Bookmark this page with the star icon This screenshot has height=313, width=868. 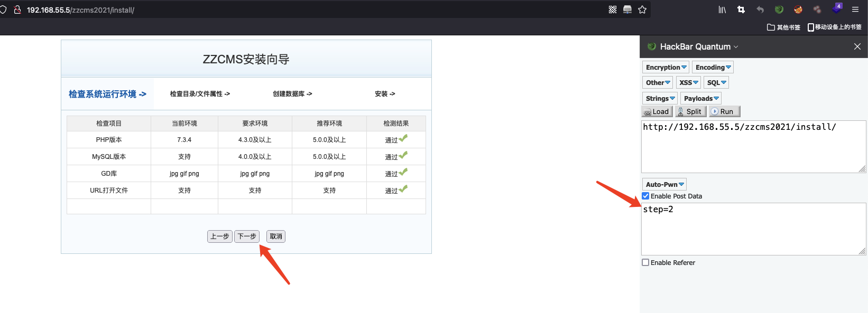pyautogui.click(x=642, y=10)
